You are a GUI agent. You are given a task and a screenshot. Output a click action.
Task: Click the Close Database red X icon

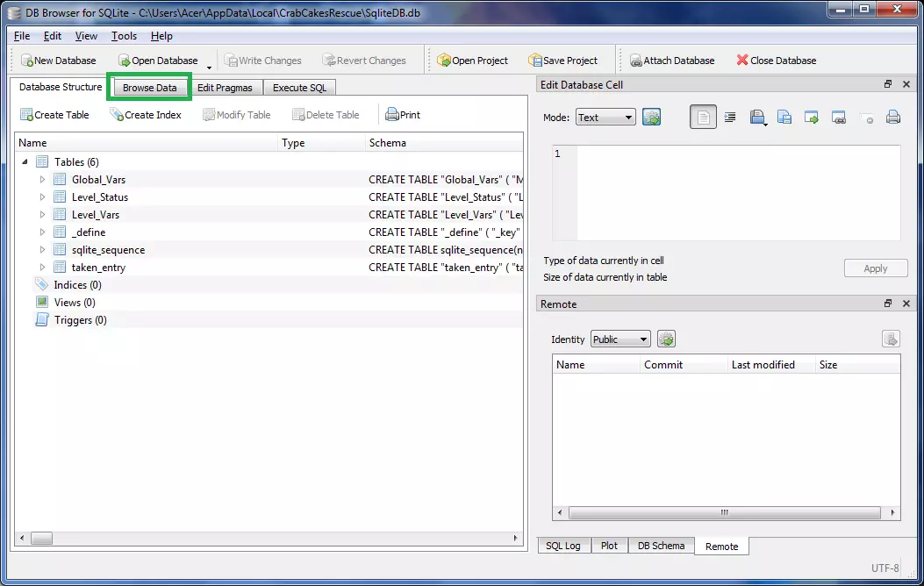click(742, 61)
